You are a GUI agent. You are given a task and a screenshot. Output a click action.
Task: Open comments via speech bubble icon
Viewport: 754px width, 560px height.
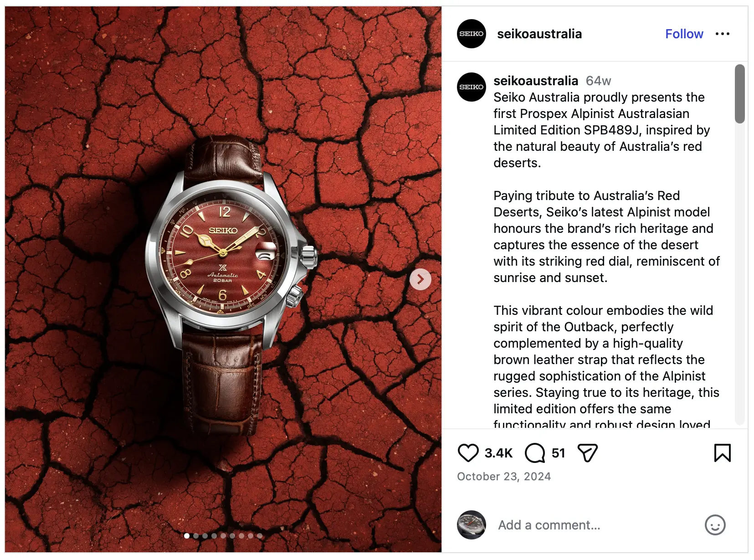point(535,453)
